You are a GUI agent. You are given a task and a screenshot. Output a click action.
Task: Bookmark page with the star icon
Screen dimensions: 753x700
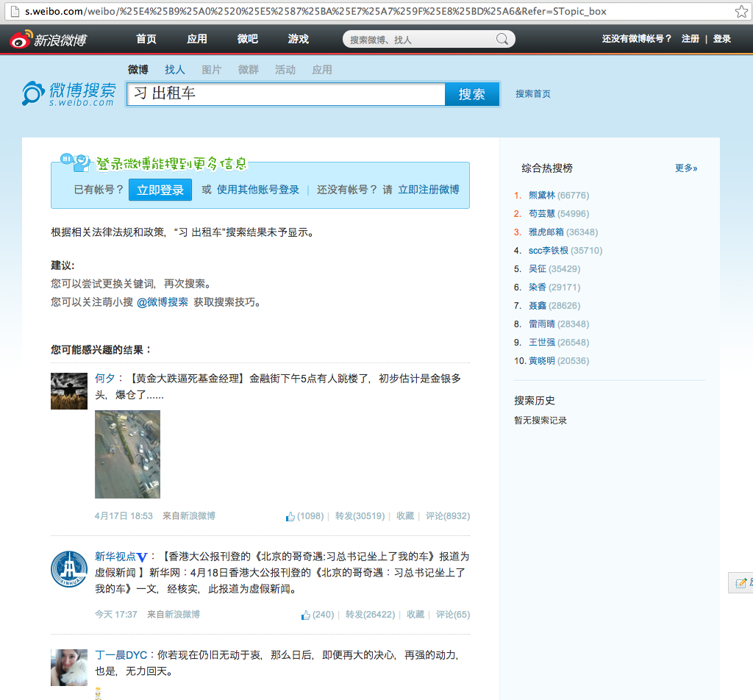point(741,11)
